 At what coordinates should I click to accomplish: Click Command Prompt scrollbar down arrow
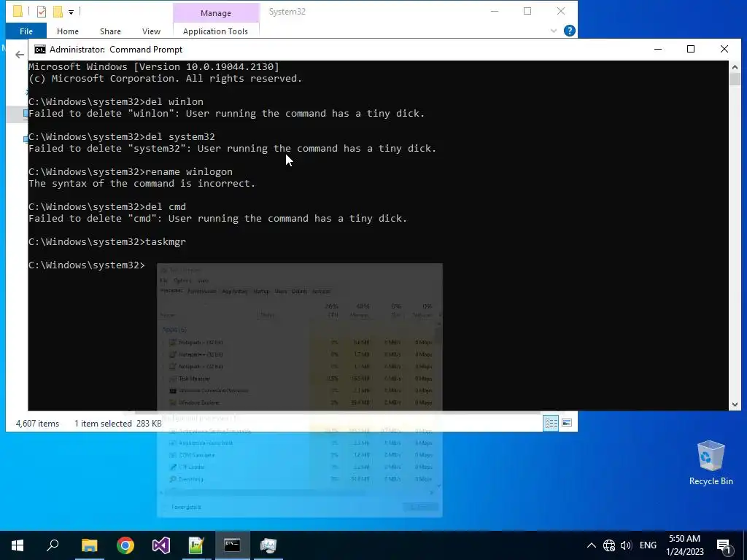point(735,405)
